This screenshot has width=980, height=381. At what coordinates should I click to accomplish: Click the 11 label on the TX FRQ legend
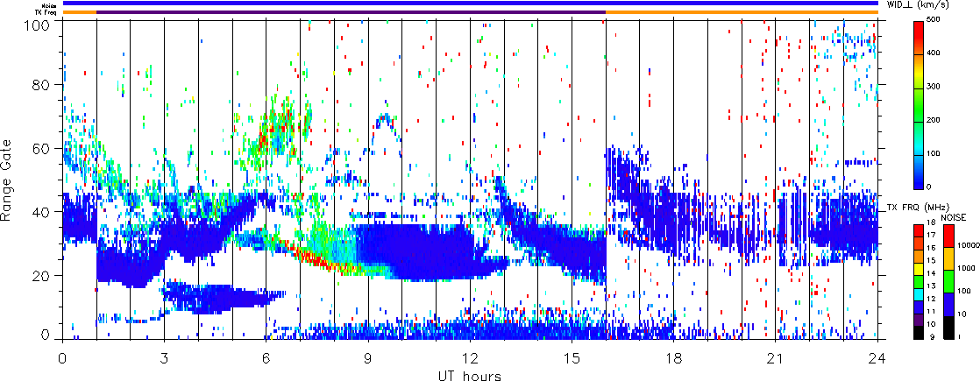pyautogui.click(x=931, y=311)
